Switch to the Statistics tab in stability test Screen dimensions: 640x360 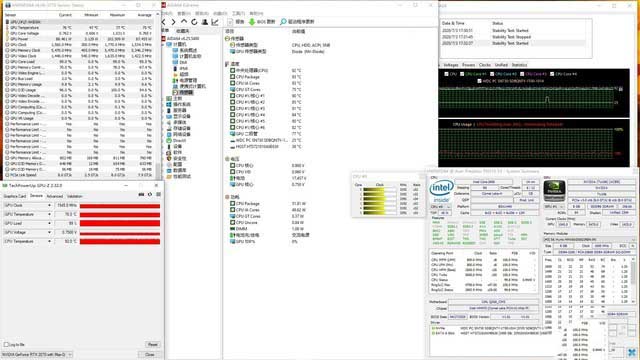(x=519, y=65)
